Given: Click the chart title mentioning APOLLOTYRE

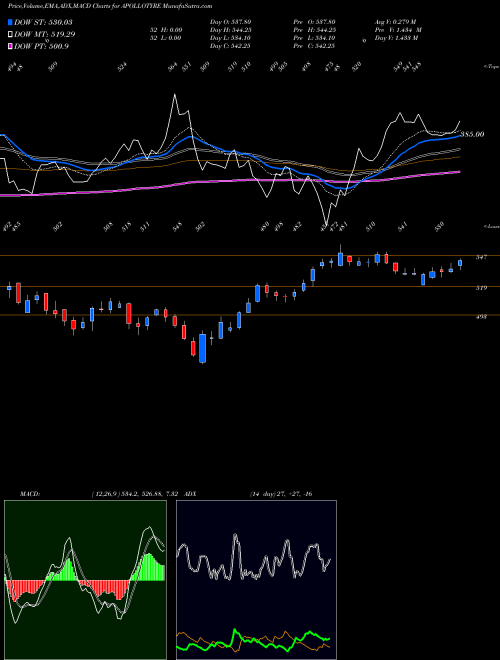Looking at the screenshot, I should 110,6.
